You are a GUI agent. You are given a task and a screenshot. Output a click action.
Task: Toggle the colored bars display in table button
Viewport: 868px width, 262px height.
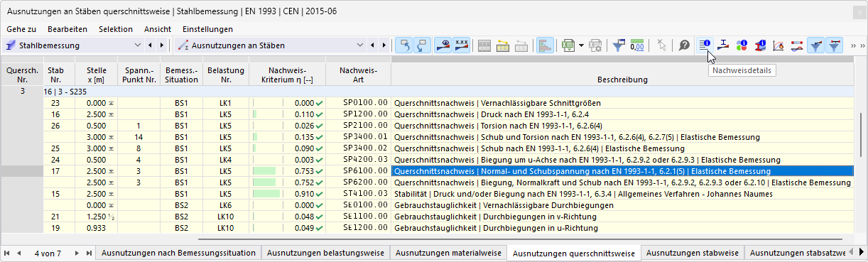click(x=546, y=45)
